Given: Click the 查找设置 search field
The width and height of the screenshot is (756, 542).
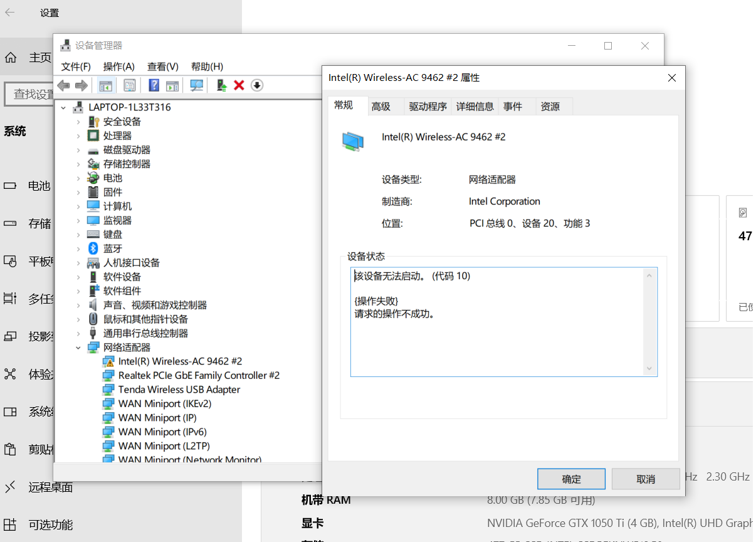Looking at the screenshot, I should (29, 94).
